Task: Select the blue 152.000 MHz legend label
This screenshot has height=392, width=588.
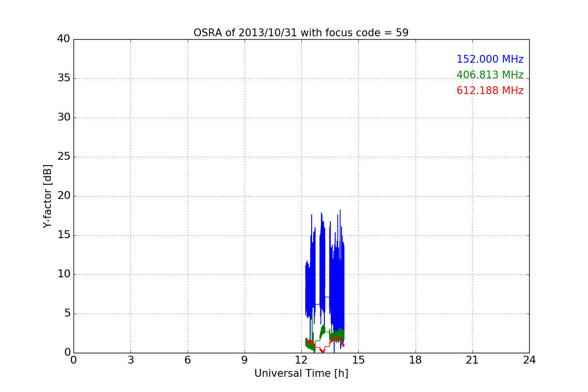Action: [x=490, y=59]
